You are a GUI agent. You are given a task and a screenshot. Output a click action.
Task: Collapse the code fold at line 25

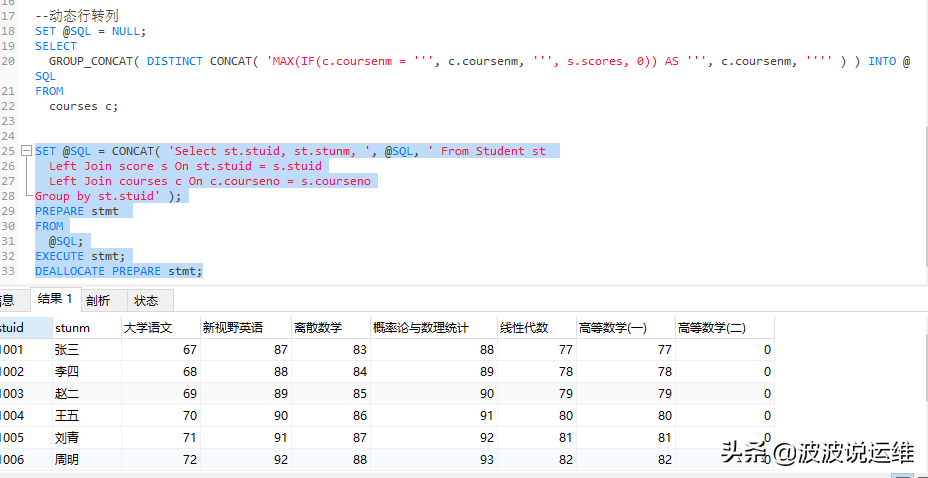[26, 151]
